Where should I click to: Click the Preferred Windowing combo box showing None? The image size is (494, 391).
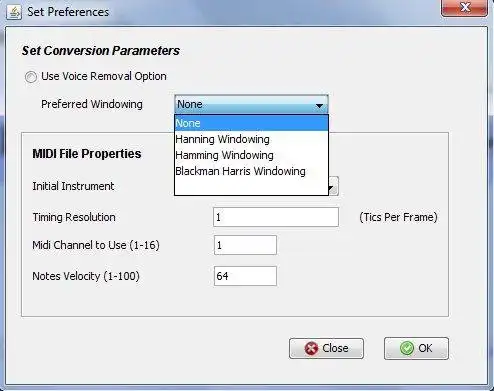point(251,104)
